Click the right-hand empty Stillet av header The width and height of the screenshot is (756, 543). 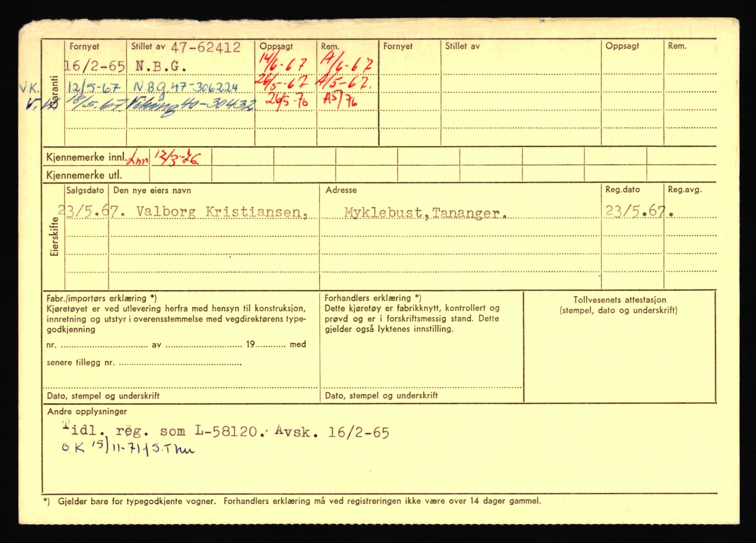[462, 46]
